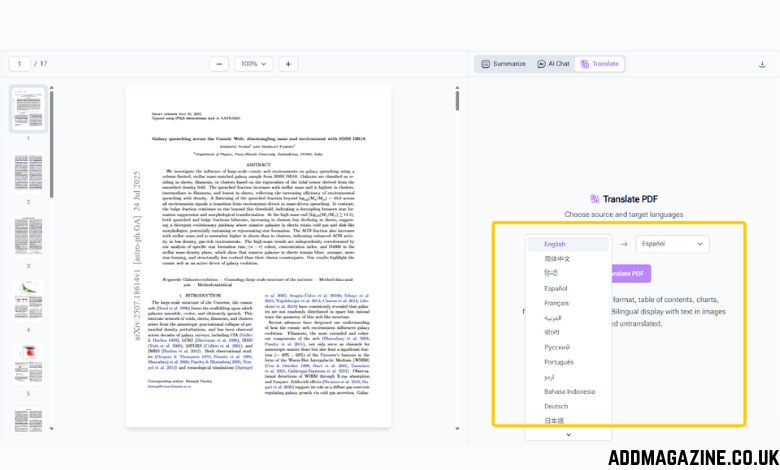This screenshot has height=470, width=780.
Task: Jump to page 4 thumbnail
Action: [28, 301]
